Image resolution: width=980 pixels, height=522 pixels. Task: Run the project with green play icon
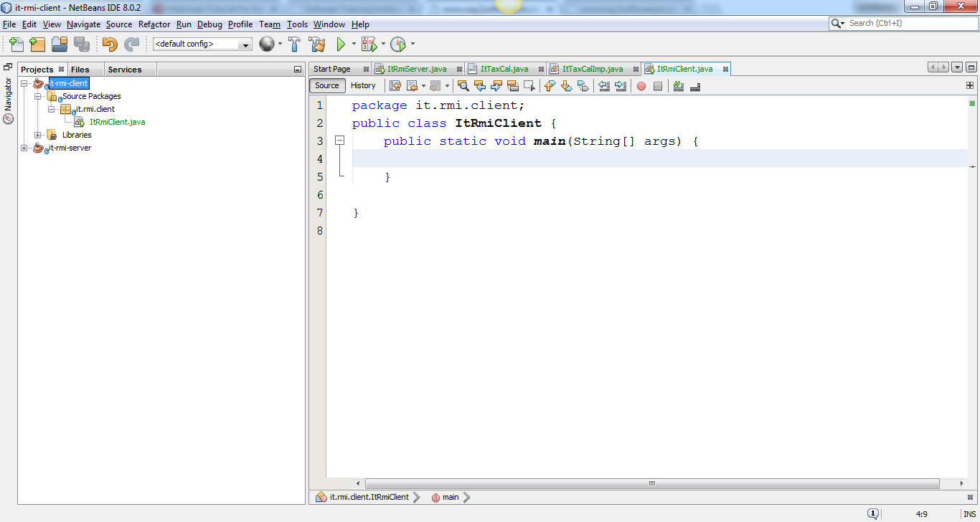pyautogui.click(x=341, y=44)
